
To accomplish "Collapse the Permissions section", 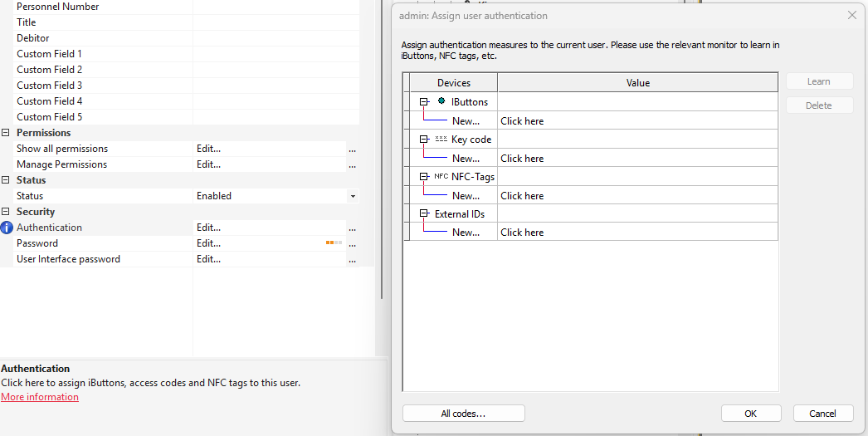I will pos(6,133).
